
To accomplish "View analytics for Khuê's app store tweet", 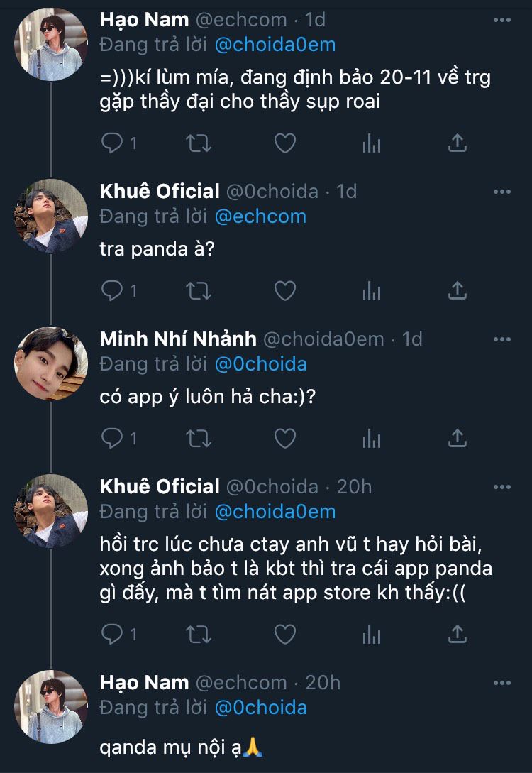I will coord(371,632).
